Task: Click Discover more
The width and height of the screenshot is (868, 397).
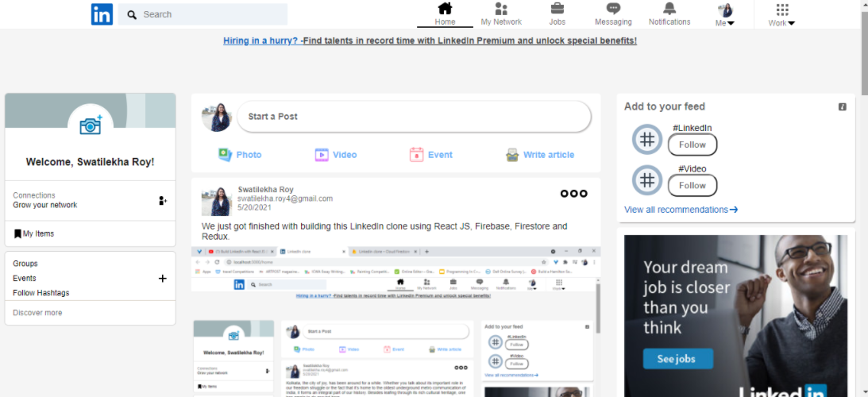Action: pyautogui.click(x=37, y=312)
